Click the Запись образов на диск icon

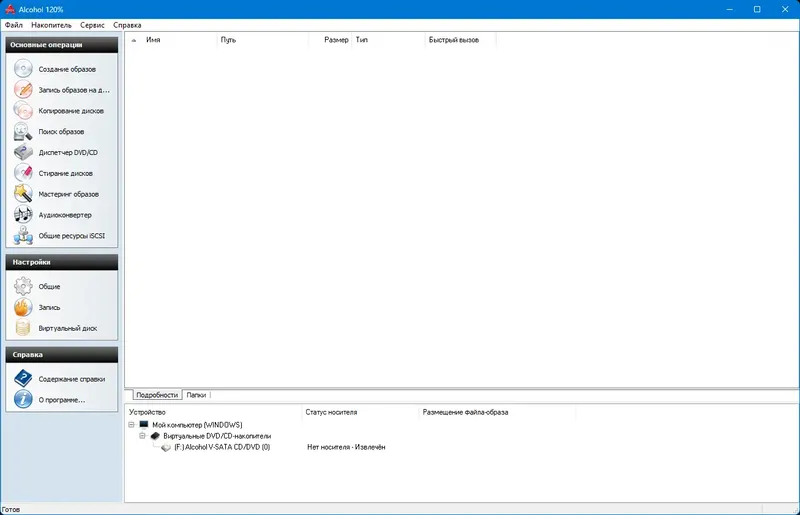pyautogui.click(x=23, y=90)
